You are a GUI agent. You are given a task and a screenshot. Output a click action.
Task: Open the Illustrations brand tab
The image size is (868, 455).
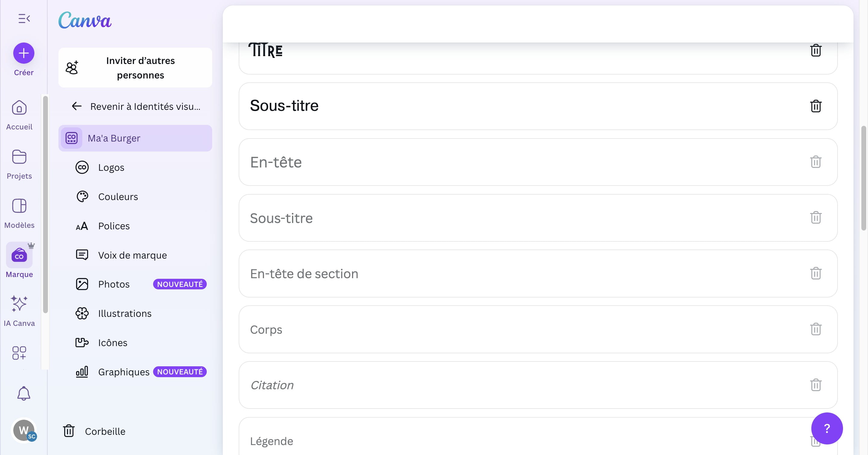(x=125, y=313)
